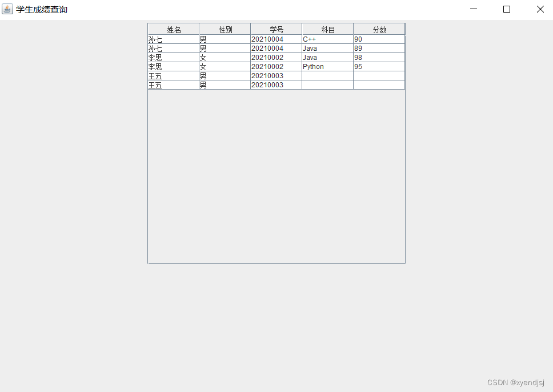Select the Java cell with score 98
The width and height of the screenshot is (553, 392).
click(328, 58)
